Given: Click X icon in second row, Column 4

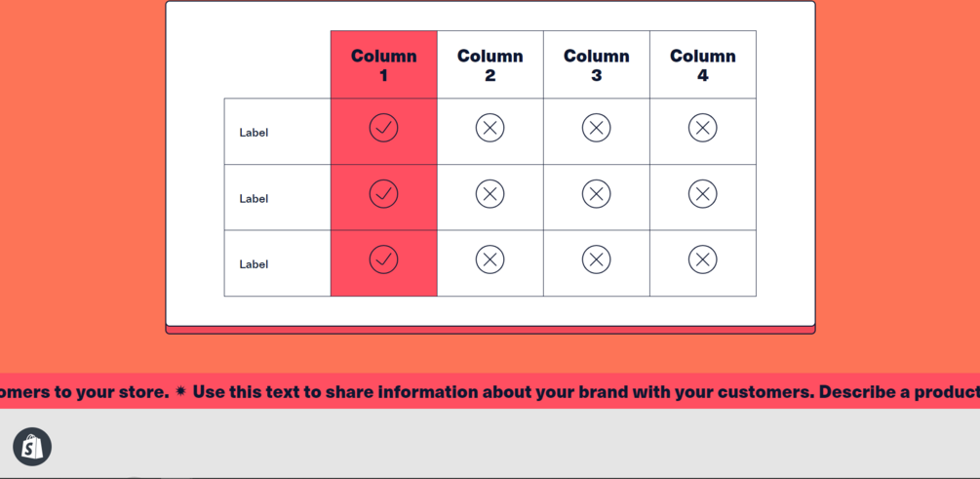Looking at the screenshot, I should coord(702,194).
